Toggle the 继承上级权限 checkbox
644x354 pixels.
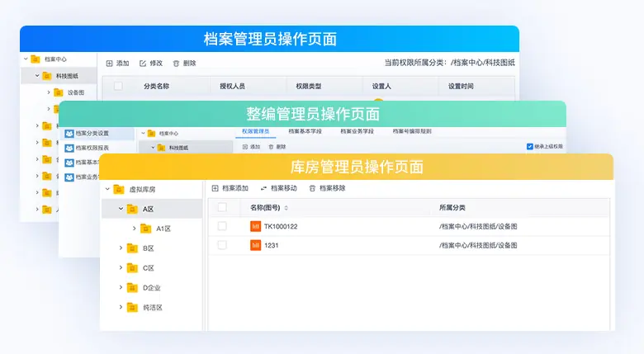click(529, 147)
